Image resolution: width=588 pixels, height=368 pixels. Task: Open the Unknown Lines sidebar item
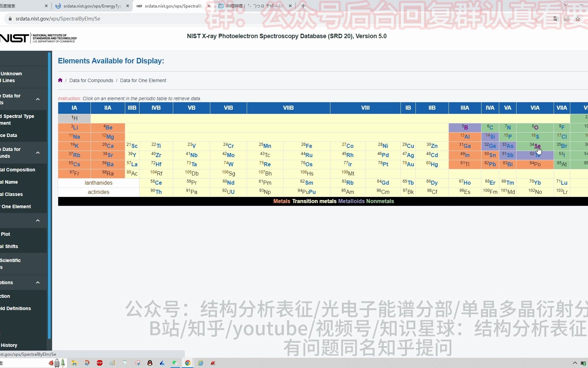coord(23,77)
